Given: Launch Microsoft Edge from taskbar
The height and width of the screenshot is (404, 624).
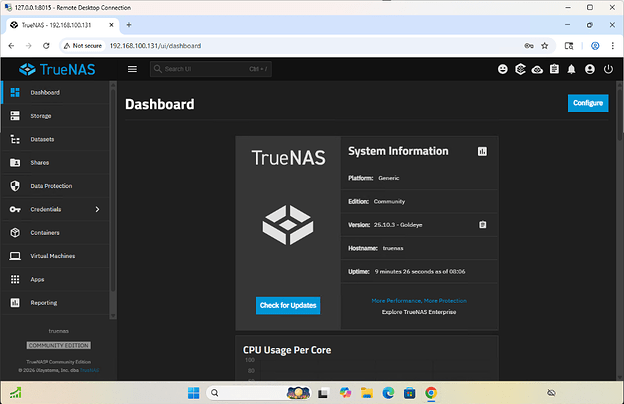Looking at the screenshot, I should pyautogui.click(x=388, y=393).
